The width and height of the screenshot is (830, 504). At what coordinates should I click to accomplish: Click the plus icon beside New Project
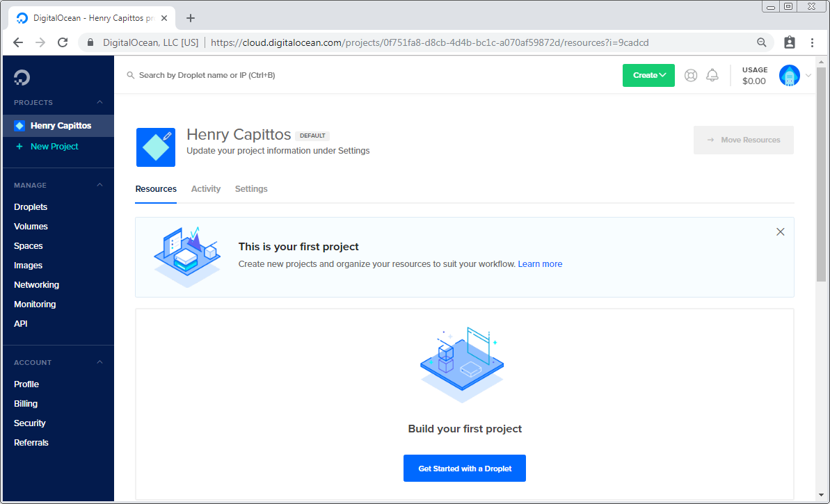tap(19, 147)
